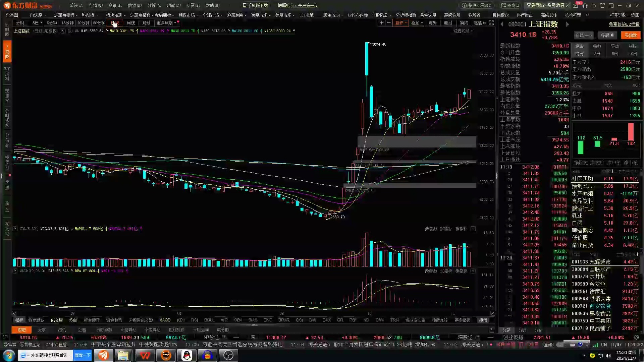Click the 买指数 orange button

pyautogui.click(x=631, y=35)
